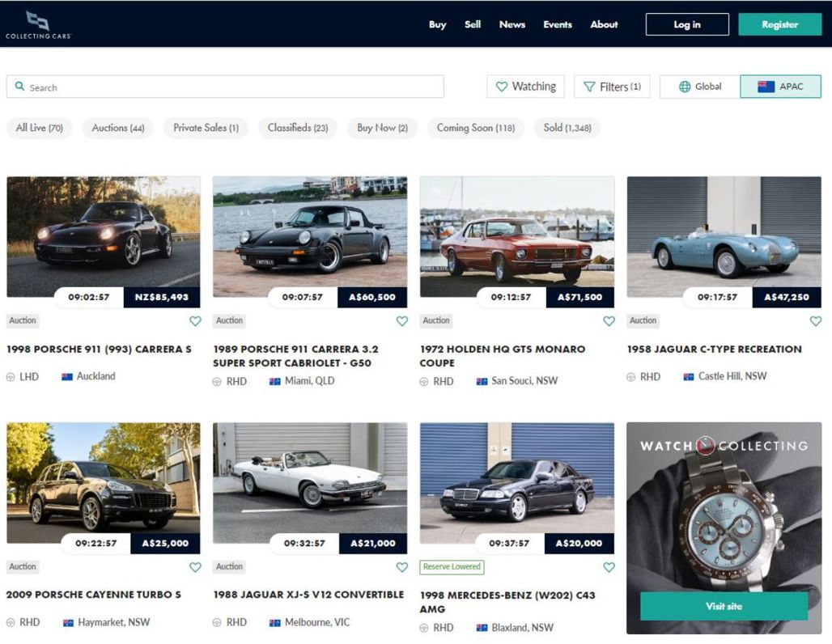Watch the 1998 Porsche 911 Carrera S via heart icon
The height and width of the screenshot is (644, 832).
pyautogui.click(x=195, y=321)
